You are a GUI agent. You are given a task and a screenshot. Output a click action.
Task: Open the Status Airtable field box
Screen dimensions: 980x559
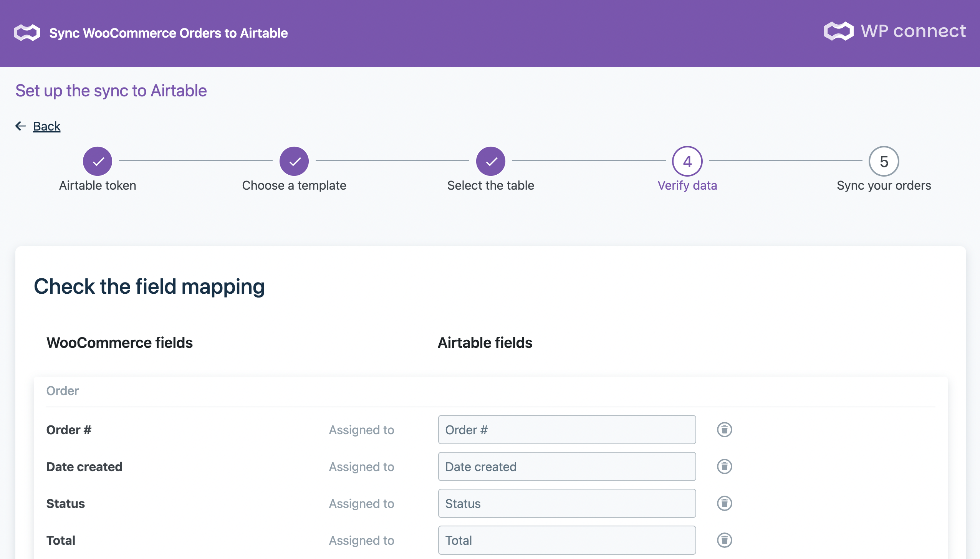pyautogui.click(x=567, y=503)
